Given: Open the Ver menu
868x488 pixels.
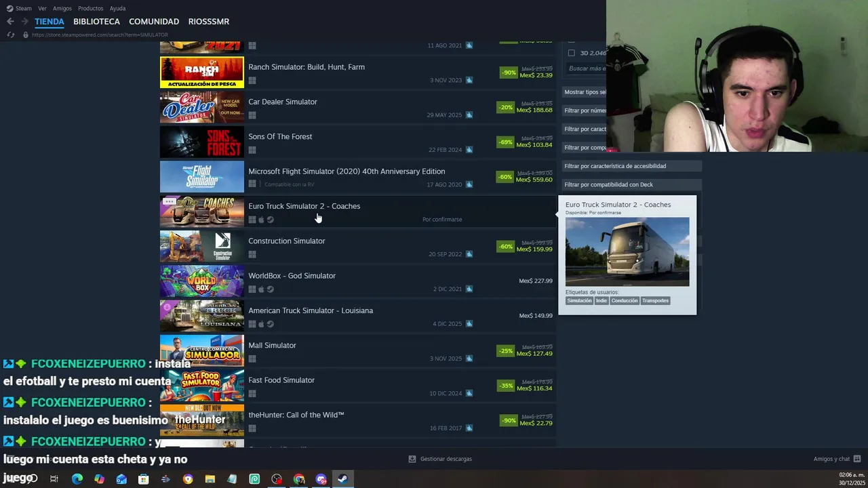Looking at the screenshot, I should (42, 8).
